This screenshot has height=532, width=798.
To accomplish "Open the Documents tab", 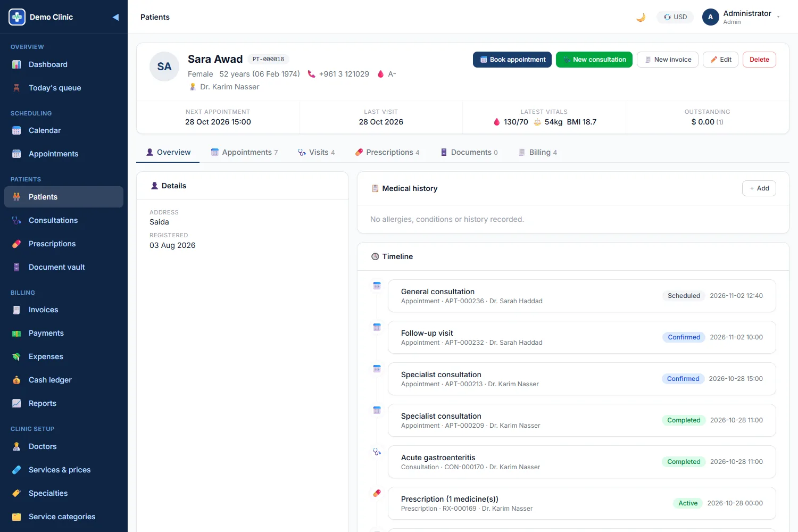I will pyautogui.click(x=469, y=152).
